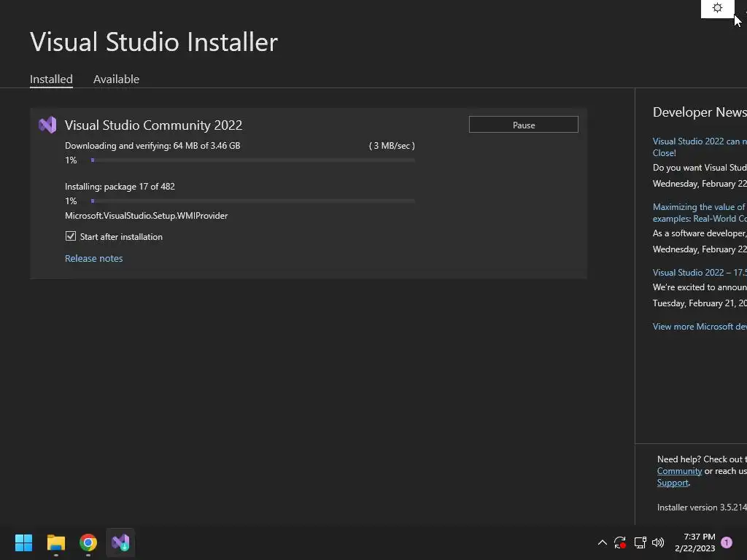This screenshot has height=560, width=747.
Task: Click the network tray icon
Action: coord(640,542)
